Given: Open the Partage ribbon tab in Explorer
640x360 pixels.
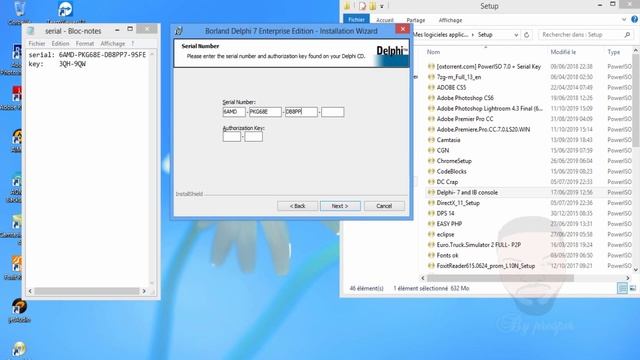Looking at the screenshot, I should click(x=416, y=20).
